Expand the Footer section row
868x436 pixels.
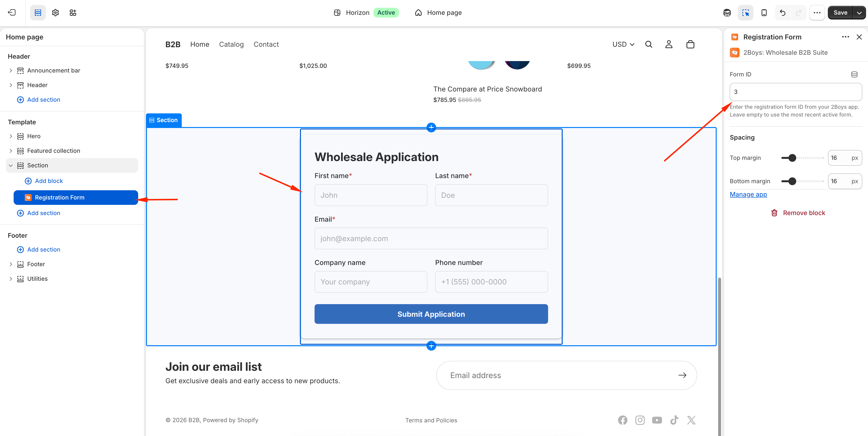[11, 264]
